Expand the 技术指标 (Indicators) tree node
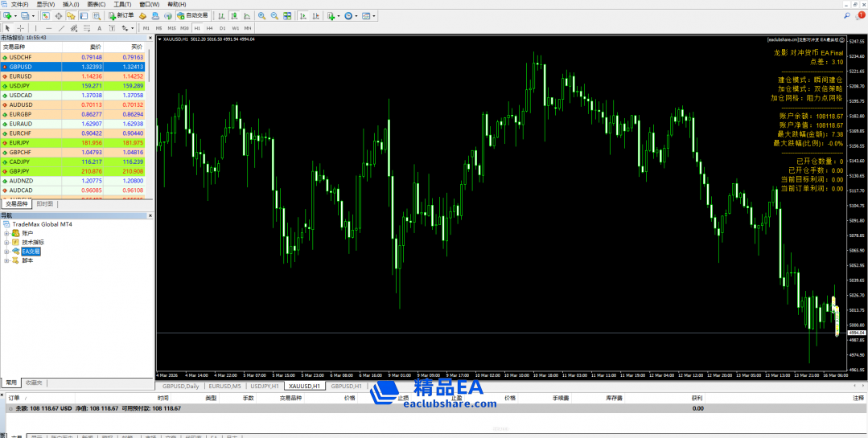This screenshot has height=438, width=868. pyautogui.click(x=6, y=242)
